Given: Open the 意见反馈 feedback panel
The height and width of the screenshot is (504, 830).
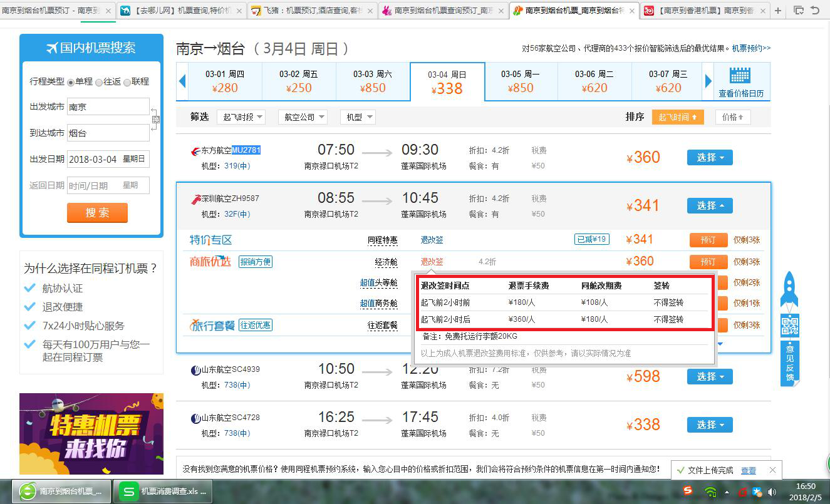Looking at the screenshot, I should [x=789, y=363].
